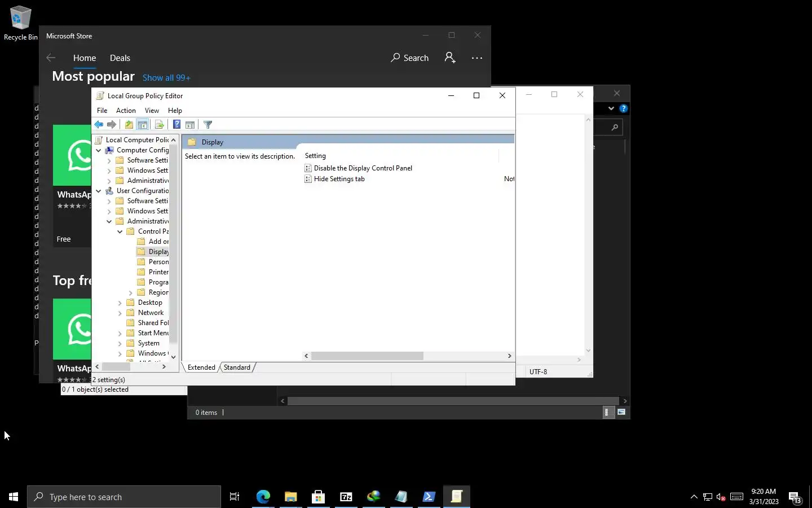Click the Back arrow in Group Policy toolbar
Viewport: 812px width, 508px height.
[99, 125]
